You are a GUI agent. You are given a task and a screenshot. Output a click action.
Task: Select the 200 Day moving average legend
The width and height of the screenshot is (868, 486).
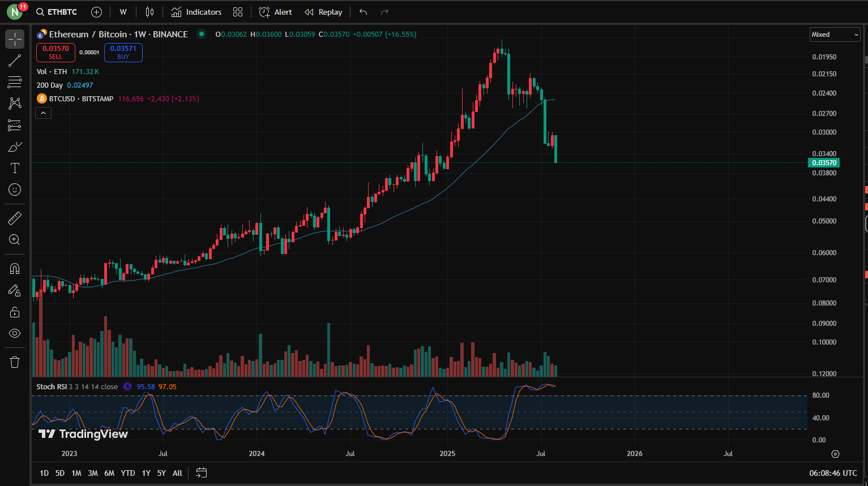tap(50, 85)
